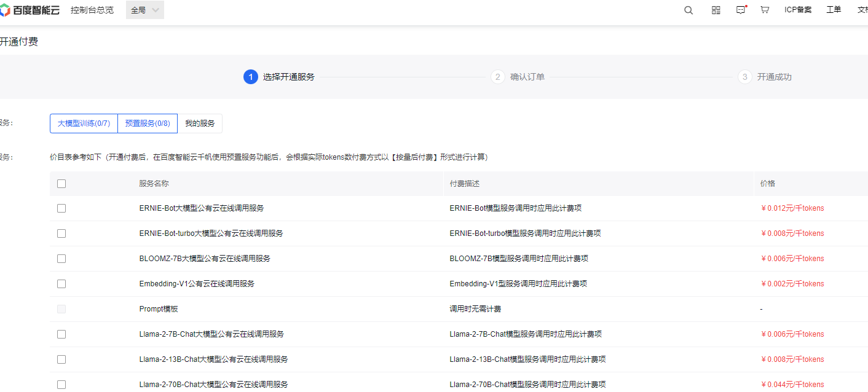Check Embedding-V1 service checkbox

click(61, 284)
